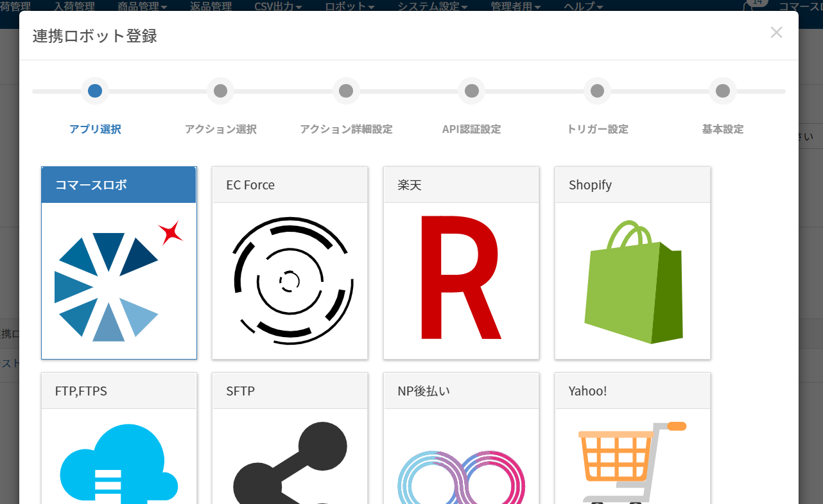Jump to the 基本設定 step dot
The image size is (823, 504).
tap(723, 91)
